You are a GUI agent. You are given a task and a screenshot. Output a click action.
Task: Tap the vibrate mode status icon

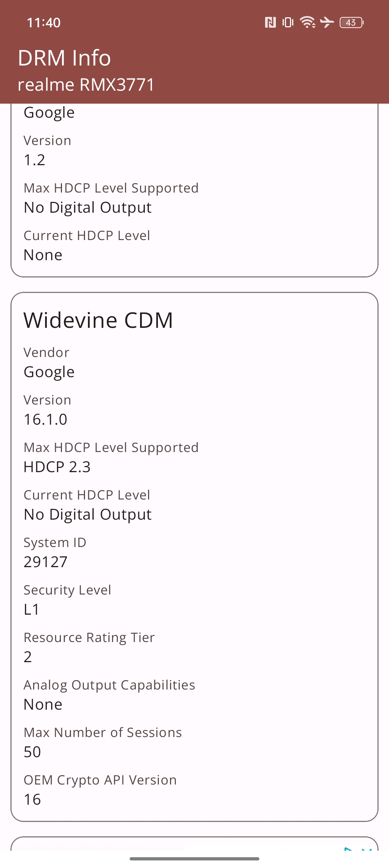(288, 23)
